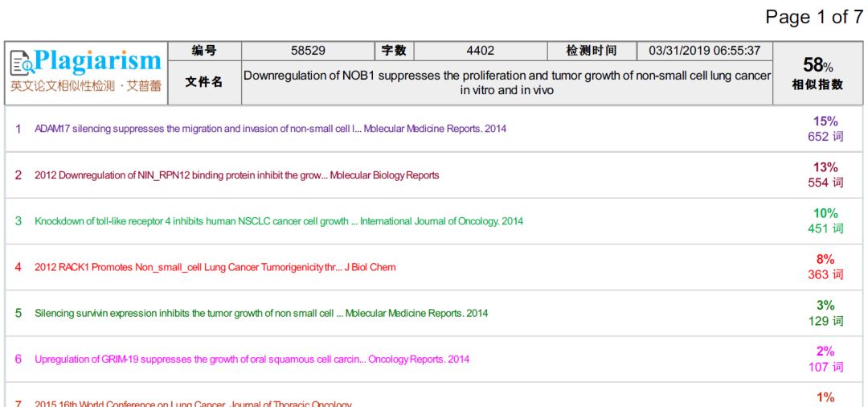Open source 6 GRIM-19 upregulation link
Image resolution: width=868 pixels, height=407 pixels.
pos(252,359)
